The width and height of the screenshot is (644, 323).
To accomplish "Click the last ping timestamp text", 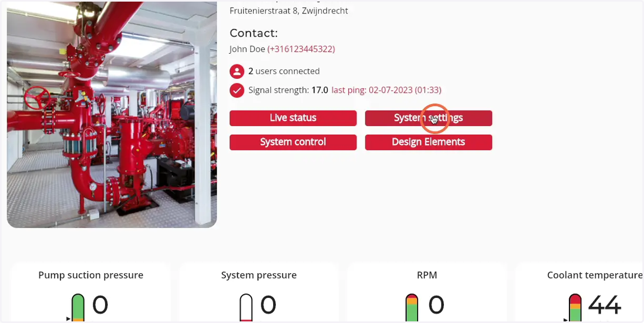I will [386, 90].
